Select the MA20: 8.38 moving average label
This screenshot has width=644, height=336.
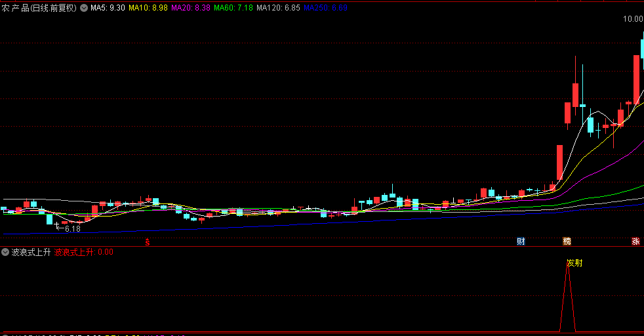pos(191,8)
